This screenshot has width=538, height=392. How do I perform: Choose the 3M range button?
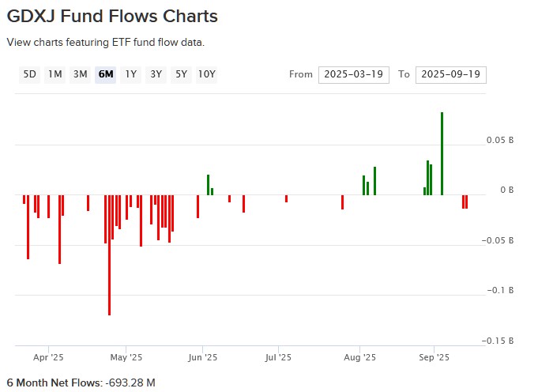coord(80,74)
